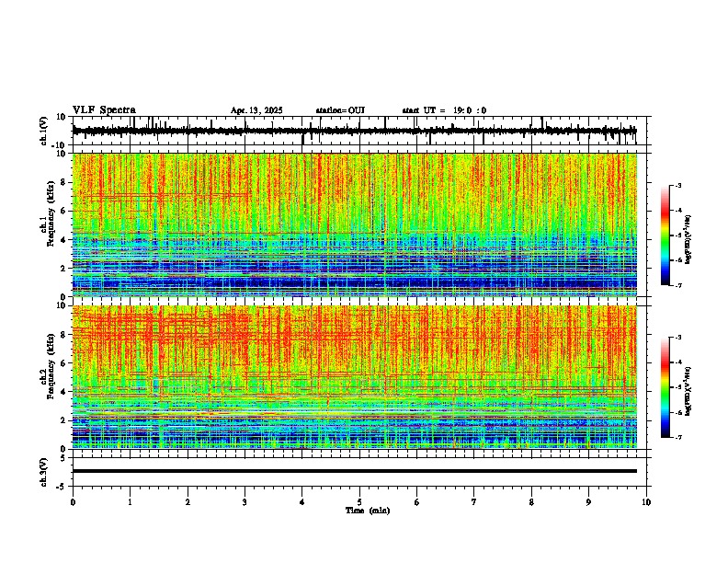Click the ch.2 color bar log(PSD) unit label
This screenshot has width=728, height=563.
tap(688, 391)
